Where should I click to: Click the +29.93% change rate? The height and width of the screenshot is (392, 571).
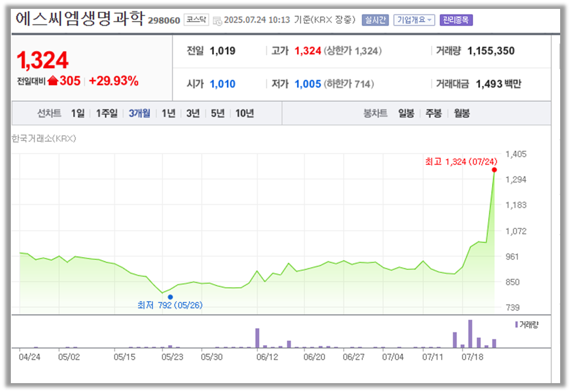(x=114, y=81)
